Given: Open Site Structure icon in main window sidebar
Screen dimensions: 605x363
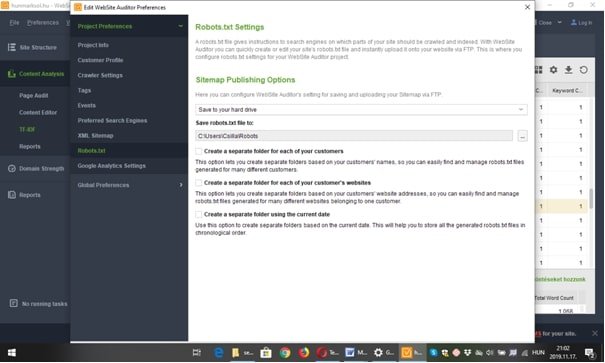Looking at the screenshot, I should (x=12, y=47).
